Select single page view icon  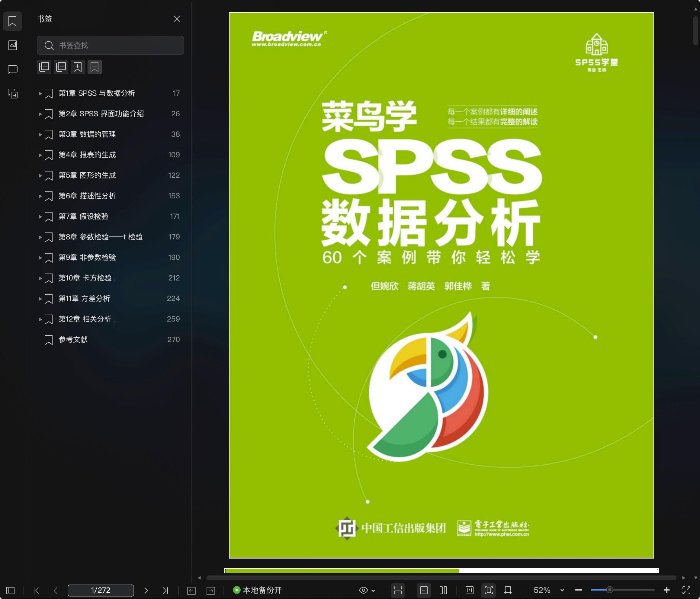tap(424, 590)
